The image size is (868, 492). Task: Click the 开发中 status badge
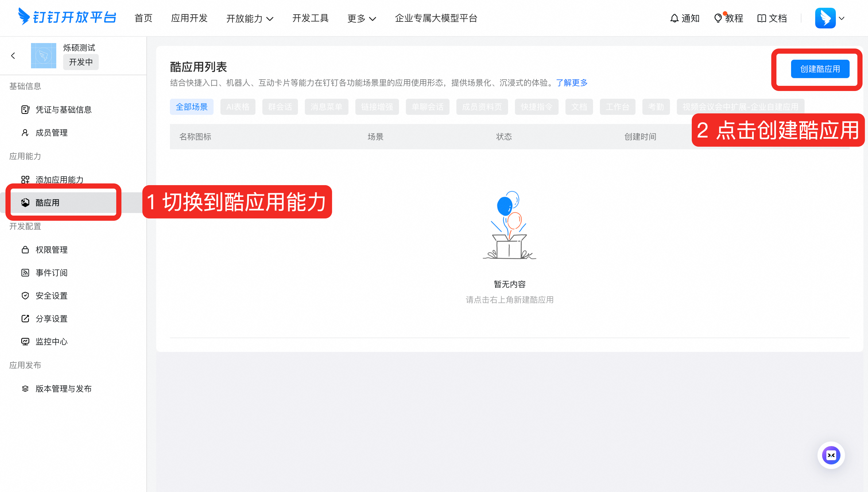click(81, 62)
